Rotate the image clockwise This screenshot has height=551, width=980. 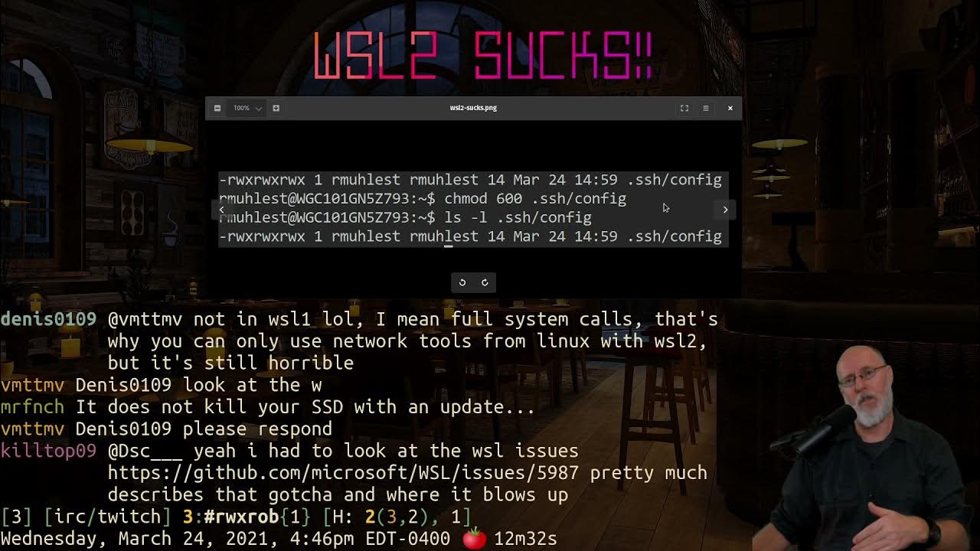point(485,282)
